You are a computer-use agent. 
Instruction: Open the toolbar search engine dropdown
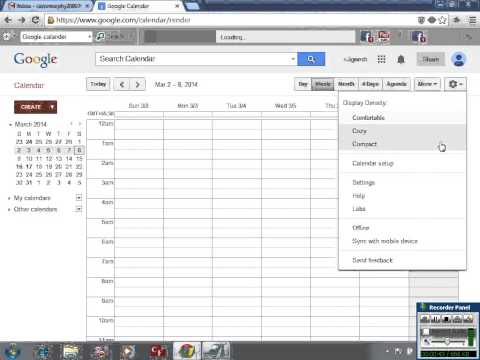click(x=90, y=37)
